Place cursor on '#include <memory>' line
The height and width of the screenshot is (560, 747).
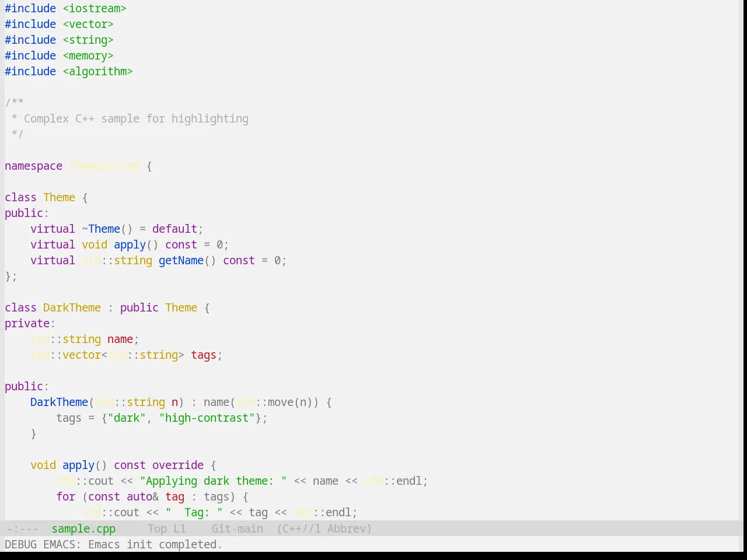pos(59,55)
